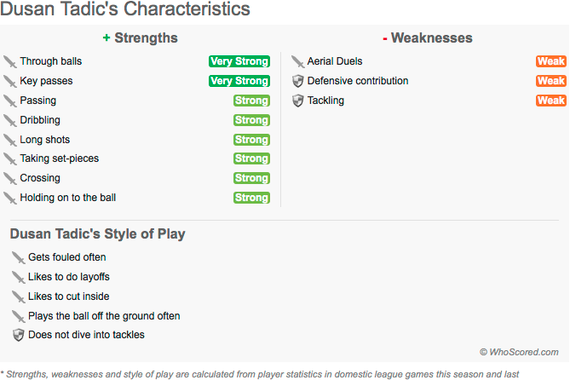Click the Weak badge next to Tackling
The height and width of the screenshot is (380, 570).
pos(551,100)
